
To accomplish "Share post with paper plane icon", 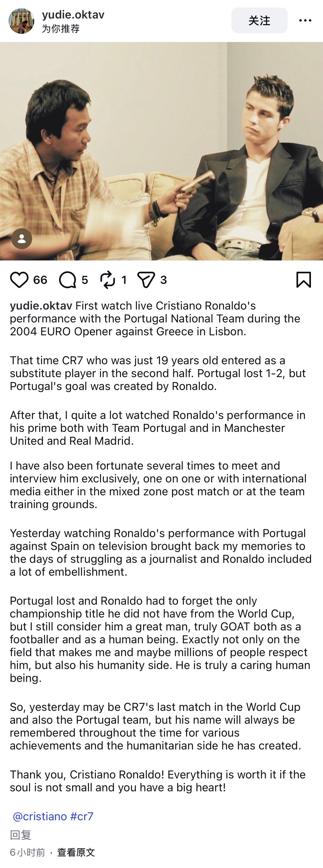I will 146,280.
